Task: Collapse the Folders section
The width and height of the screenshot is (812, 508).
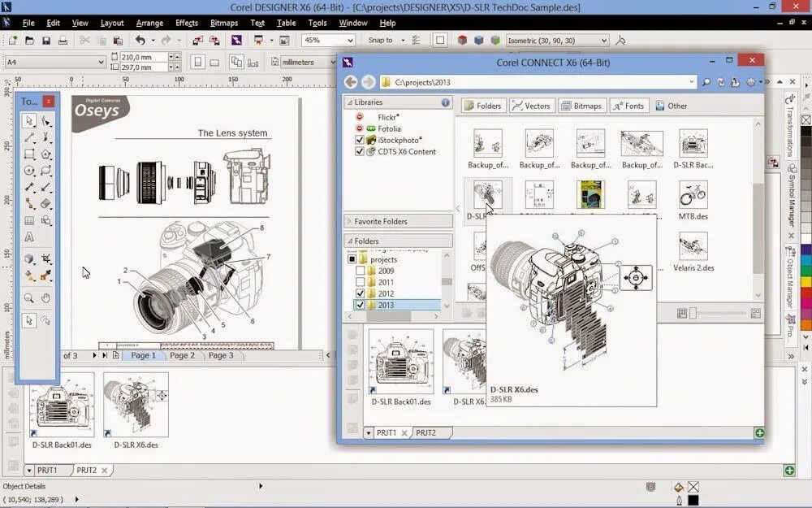Action: (x=350, y=241)
